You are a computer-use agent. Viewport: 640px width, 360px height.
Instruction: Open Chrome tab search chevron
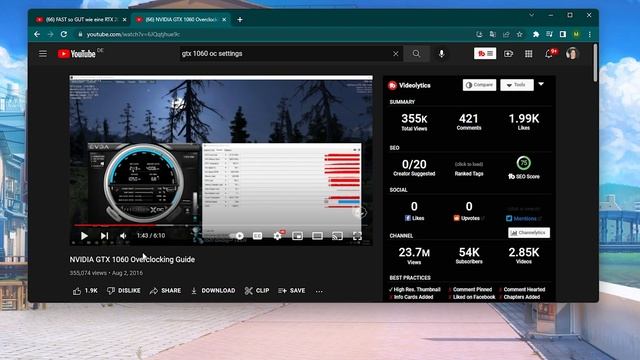[x=531, y=15]
